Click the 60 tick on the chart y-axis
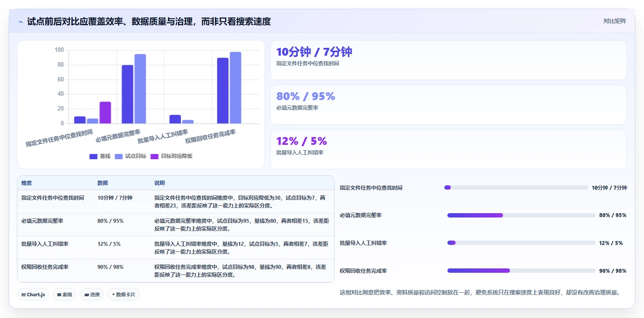 pyautogui.click(x=60, y=80)
